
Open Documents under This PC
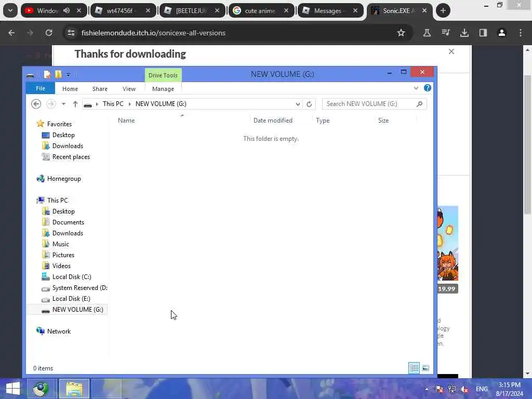point(68,222)
